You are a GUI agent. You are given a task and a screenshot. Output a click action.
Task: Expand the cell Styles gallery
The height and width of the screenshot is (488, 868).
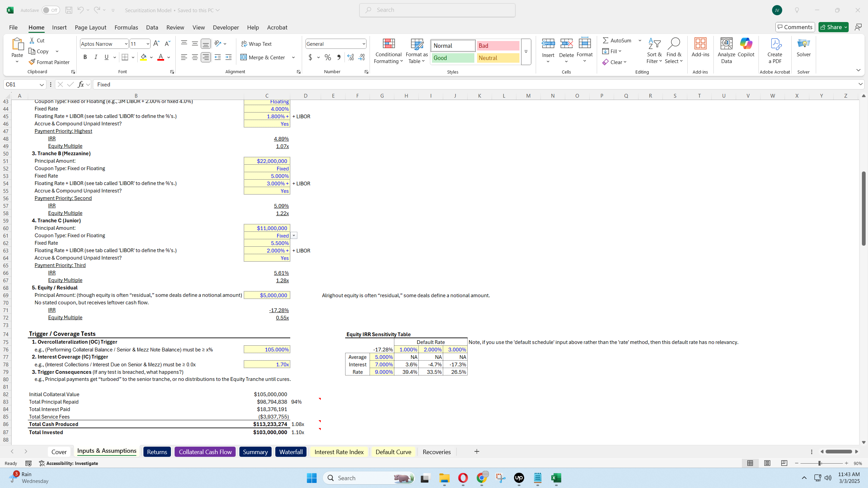click(526, 52)
